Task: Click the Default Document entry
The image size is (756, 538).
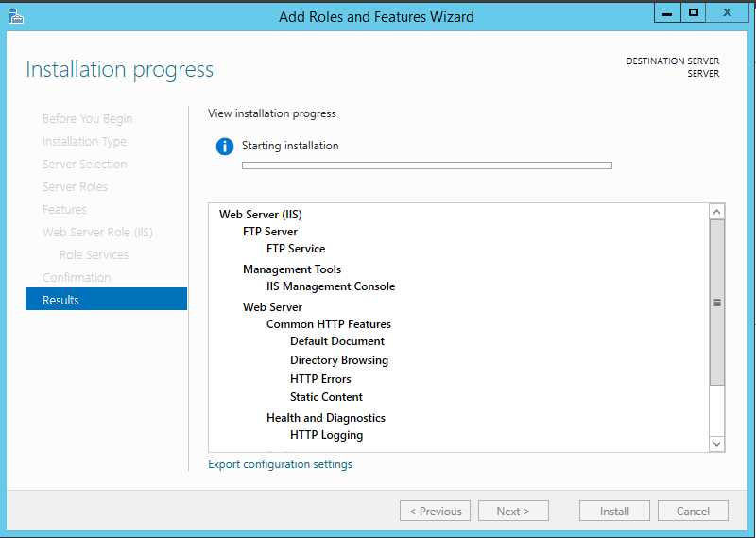Action: [337, 341]
